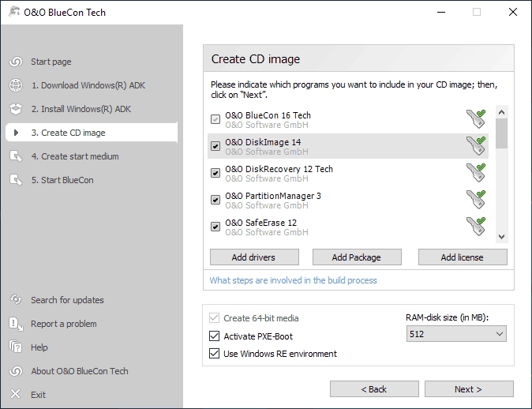
Task: Open step 2. Install Windows(R) ADK
Action: (x=81, y=109)
